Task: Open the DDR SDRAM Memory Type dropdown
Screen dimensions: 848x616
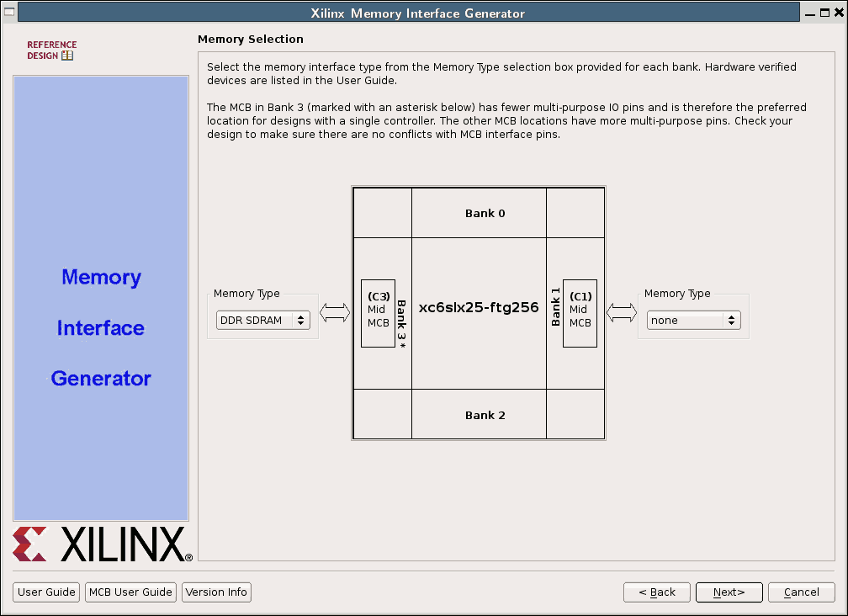Action: pyautogui.click(x=263, y=320)
